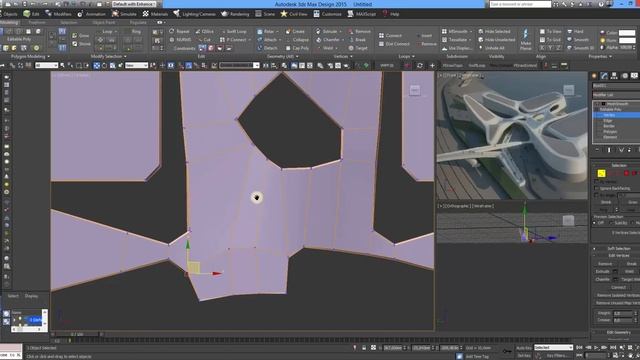Click the vertex Color swatch
The width and height of the screenshot is (640, 360).
click(x=627, y=33)
